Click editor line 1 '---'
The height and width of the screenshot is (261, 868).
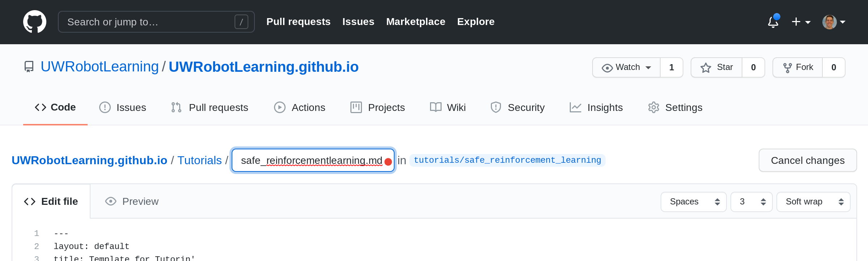[x=61, y=233]
